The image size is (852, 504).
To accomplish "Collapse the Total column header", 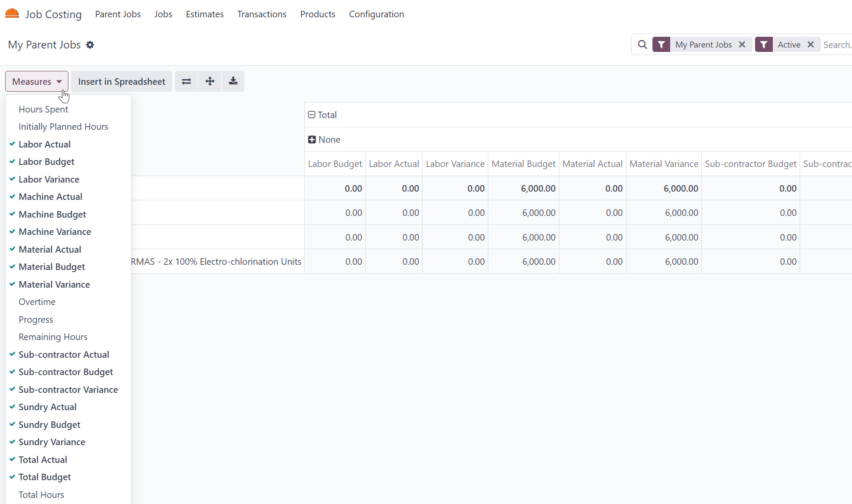I will pyautogui.click(x=323, y=115).
